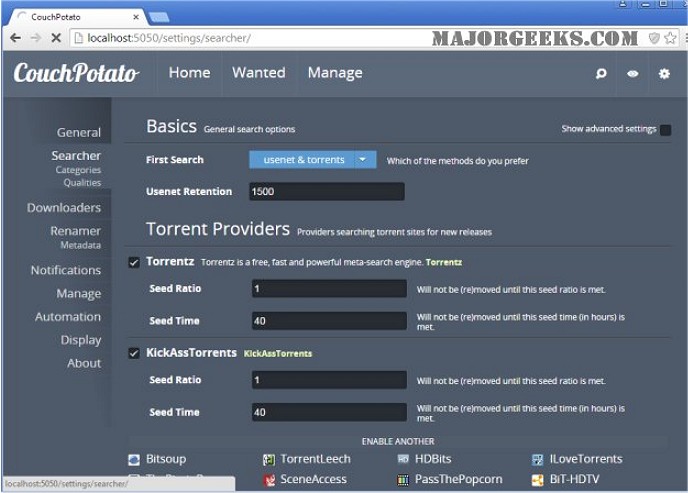Image resolution: width=688 pixels, height=493 pixels.
Task: Open General settings in sidebar
Action: pos(79,132)
